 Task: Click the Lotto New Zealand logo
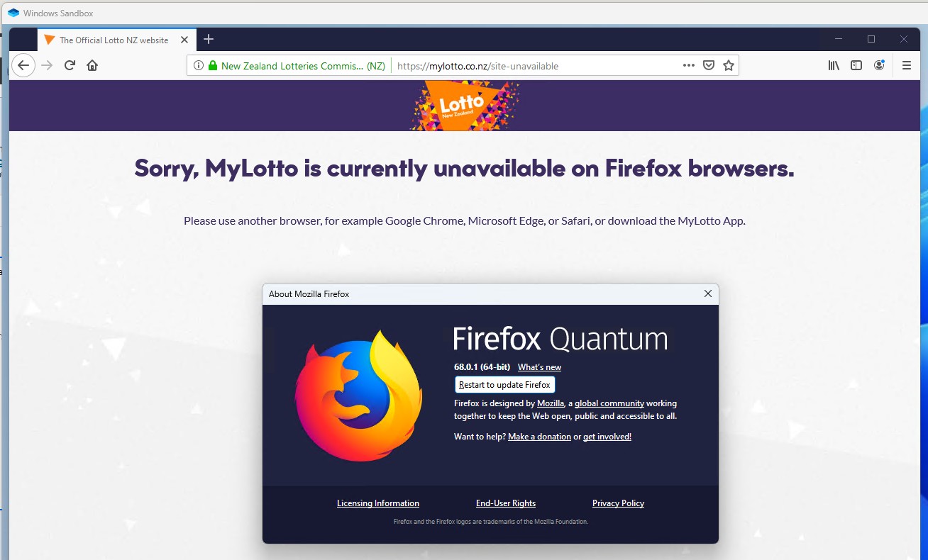465,106
